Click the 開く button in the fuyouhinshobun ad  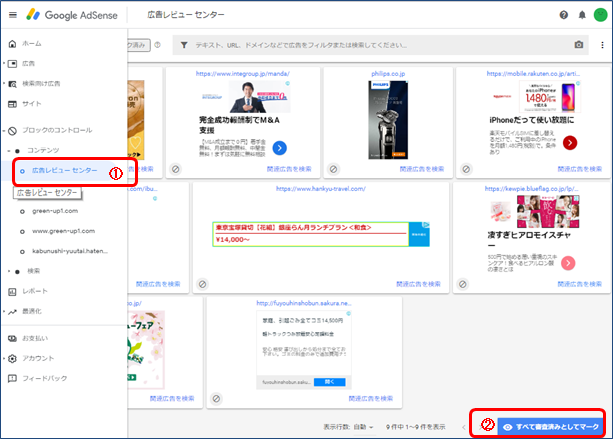(x=329, y=382)
